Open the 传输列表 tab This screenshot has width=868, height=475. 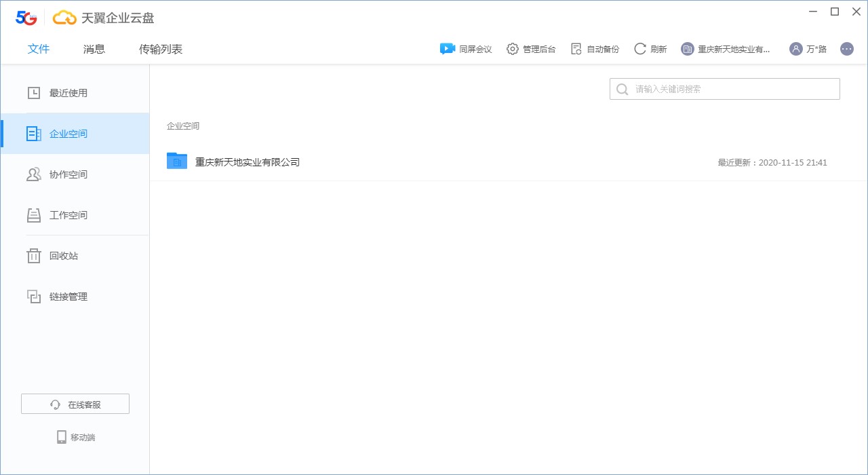(x=161, y=49)
